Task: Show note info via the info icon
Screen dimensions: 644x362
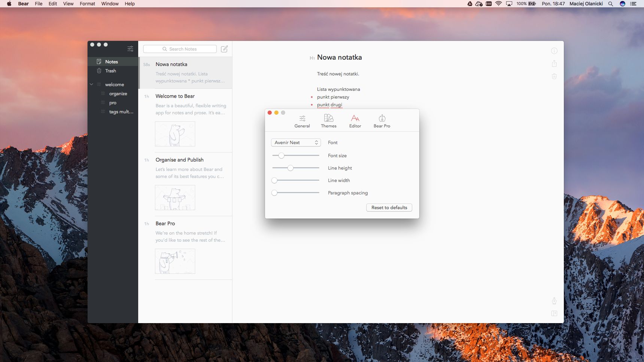Action: 554,51
